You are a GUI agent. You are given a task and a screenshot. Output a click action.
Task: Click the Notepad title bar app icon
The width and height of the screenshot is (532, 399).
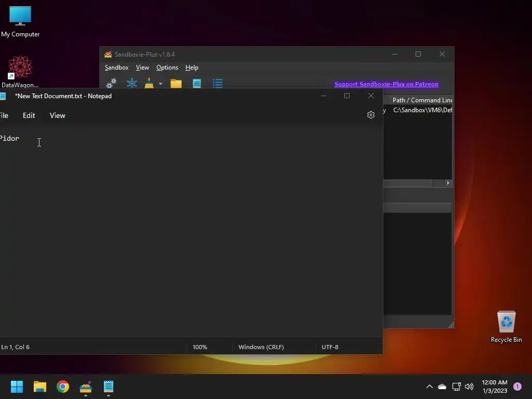click(3, 96)
